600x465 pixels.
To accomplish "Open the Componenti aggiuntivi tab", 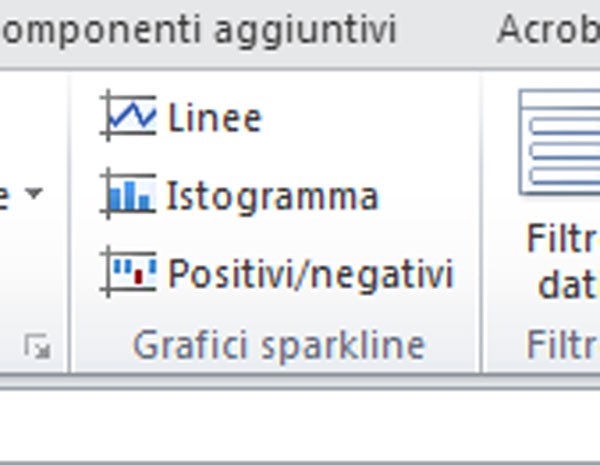I will click(x=200, y=29).
